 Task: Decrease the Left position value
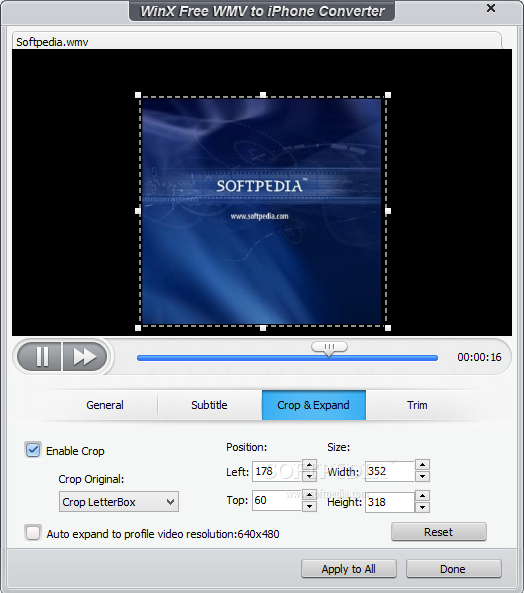click(x=310, y=476)
